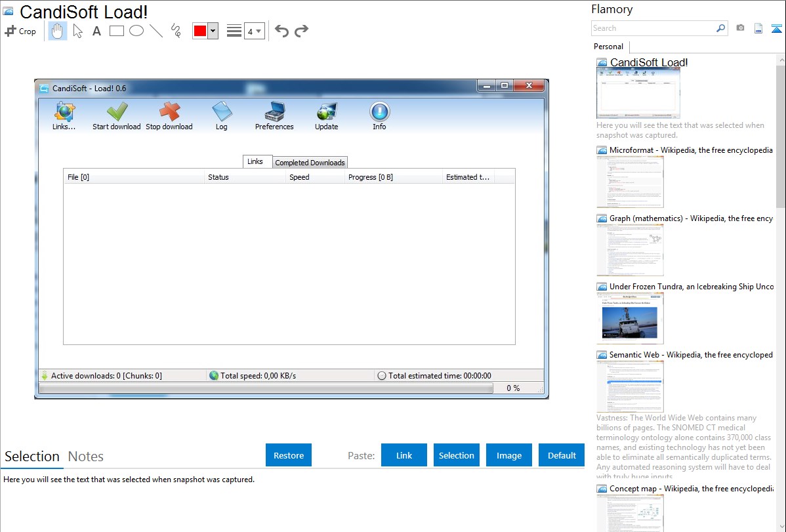Open Under Frozen Tundra ship thumbnail
Image resolution: width=786 pixels, height=532 pixels.
pos(630,318)
